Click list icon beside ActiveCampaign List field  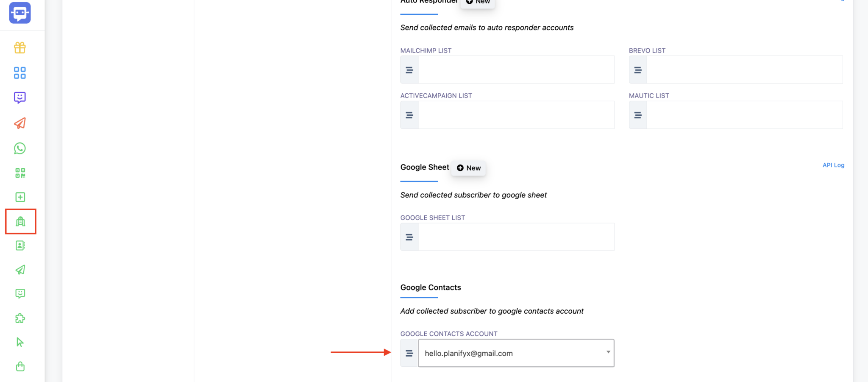tap(409, 115)
